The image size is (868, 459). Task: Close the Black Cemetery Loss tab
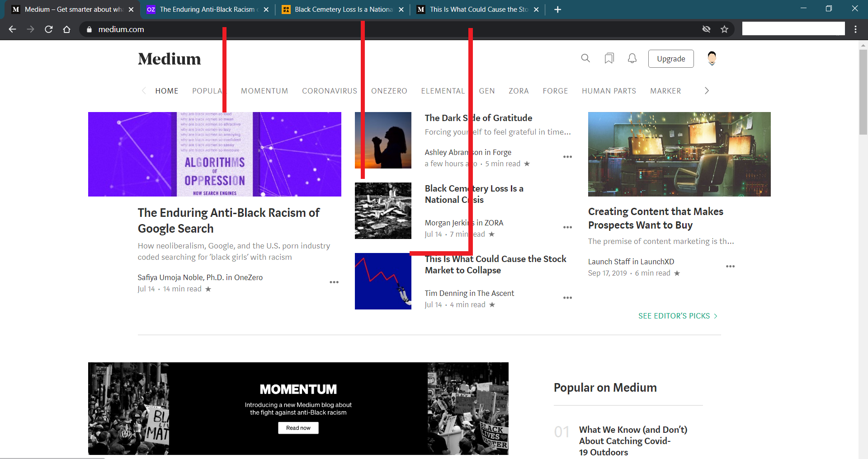click(401, 9)
